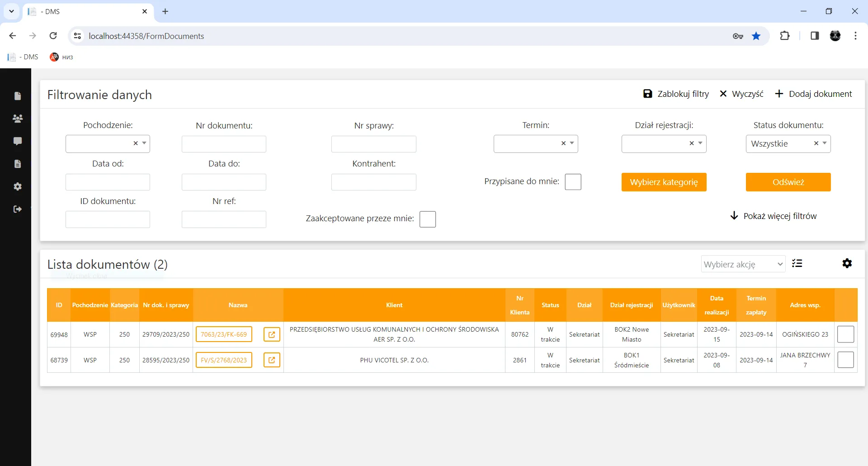The image size is (868, 466).
Task: Click password key icon in address bar
Action: coord(738,36)
